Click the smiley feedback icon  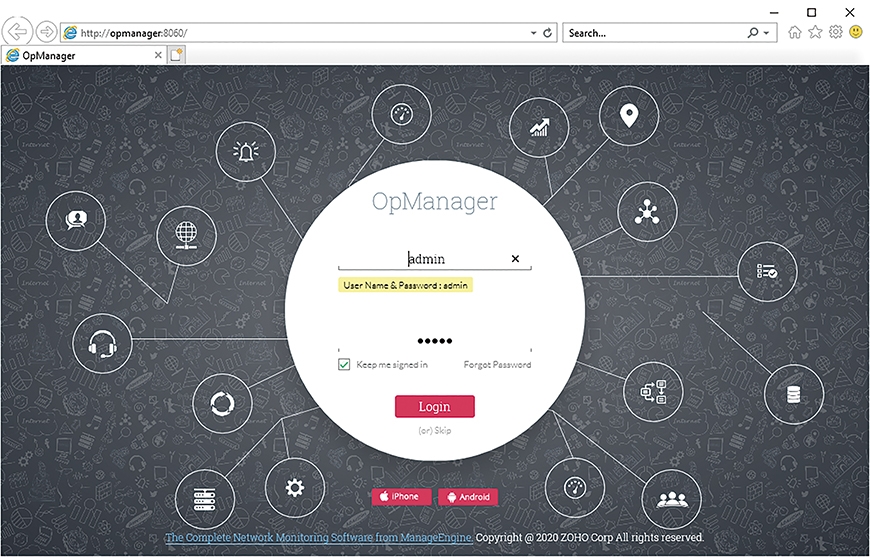(857, 32)
